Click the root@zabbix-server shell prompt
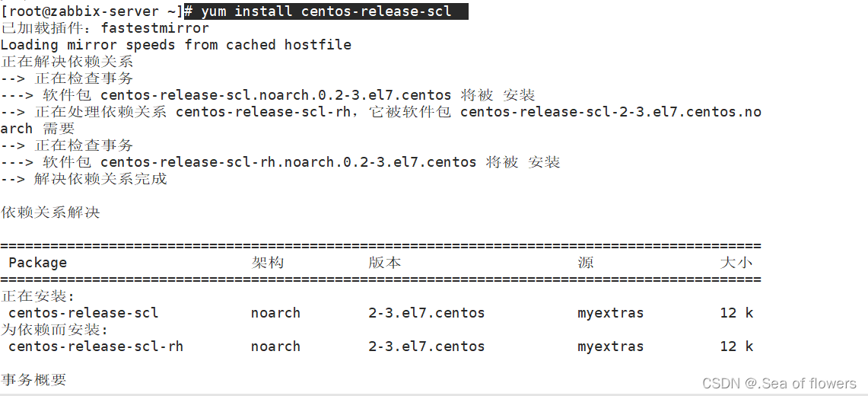 (91, 11)
